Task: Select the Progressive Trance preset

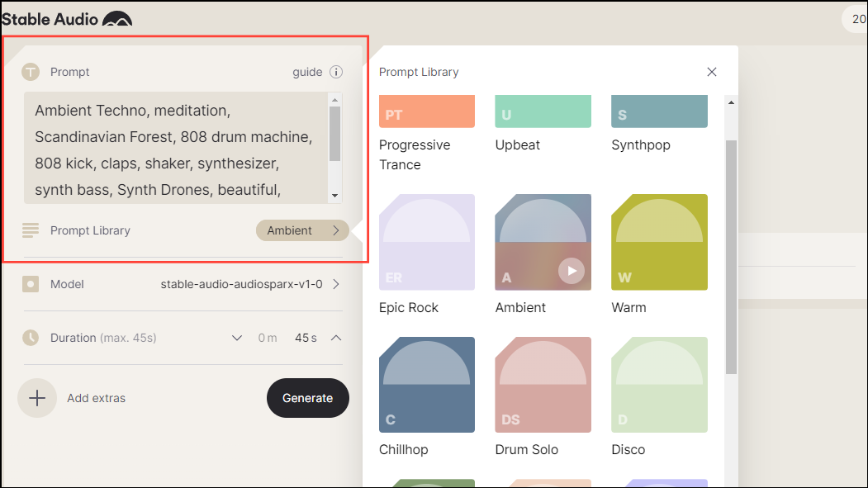Action: (426, 111)
